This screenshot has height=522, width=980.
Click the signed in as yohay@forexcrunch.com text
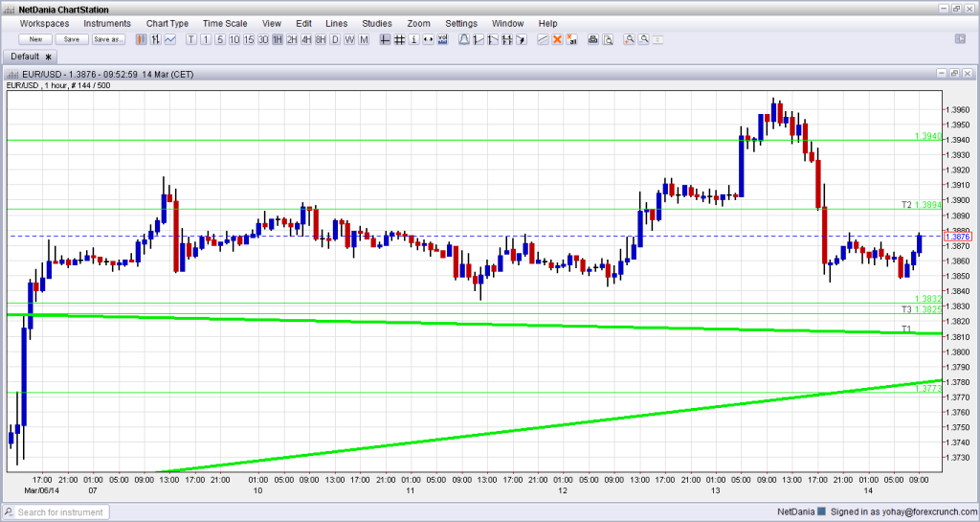[902, 511]
